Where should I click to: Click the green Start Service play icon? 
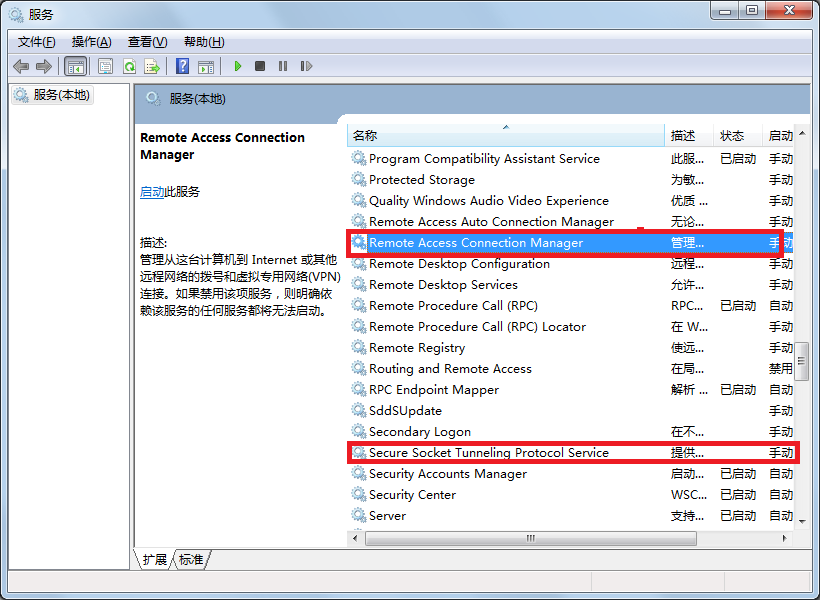[238, 66]
